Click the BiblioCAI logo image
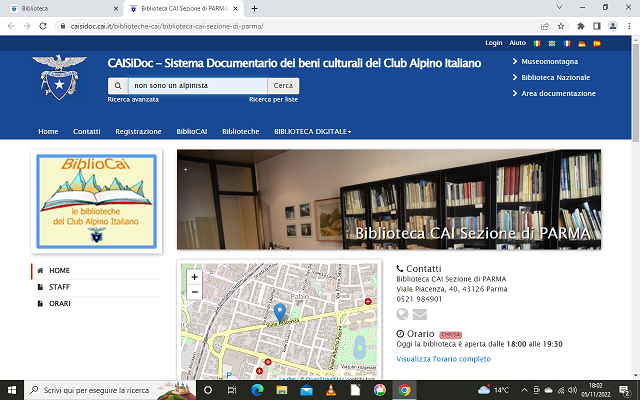The image size is (640, 400). (97, 201)
